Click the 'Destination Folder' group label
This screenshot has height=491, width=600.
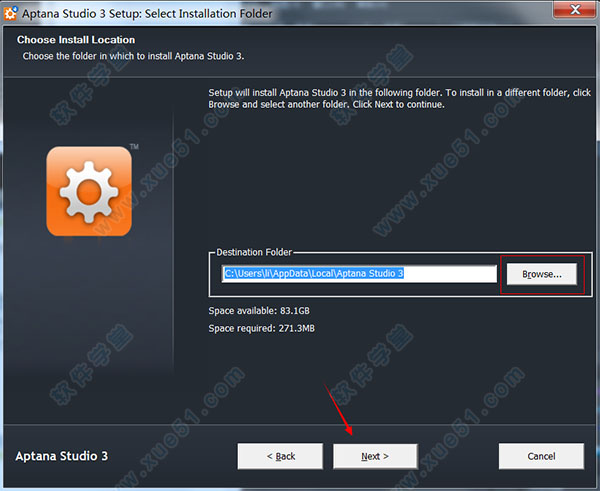click(x=254, y=252)
